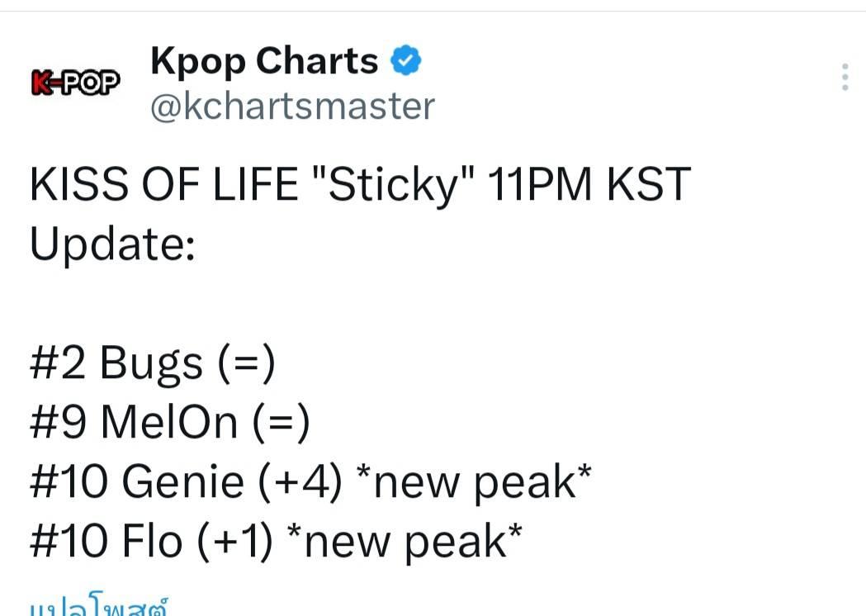Screen dimensions: 866x616
Task: Click the "Update:" word in the post
Action: pyautogui.click(x=112, y=244)
